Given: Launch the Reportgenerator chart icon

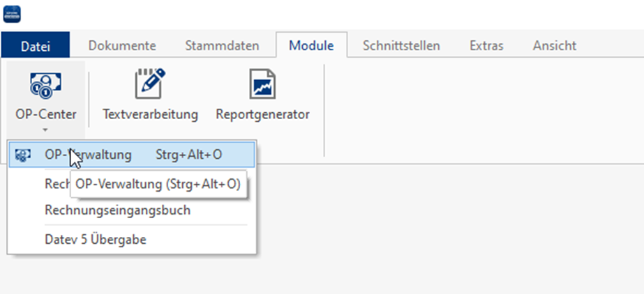Looking at the screenshot, I should coord(262,85).
